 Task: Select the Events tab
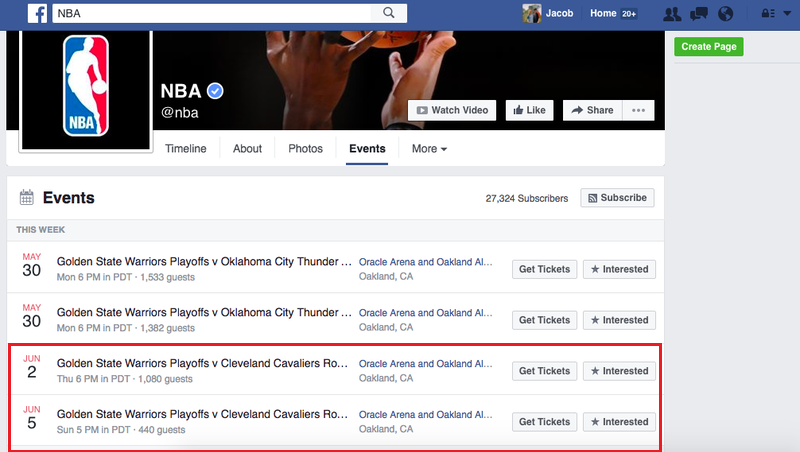pyautogui.click(x=367, y=148)
